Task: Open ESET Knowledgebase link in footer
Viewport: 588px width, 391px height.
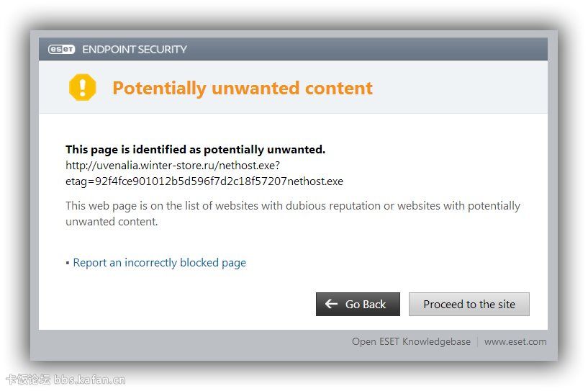Action: pyautogui.click(x=411, y=341)
